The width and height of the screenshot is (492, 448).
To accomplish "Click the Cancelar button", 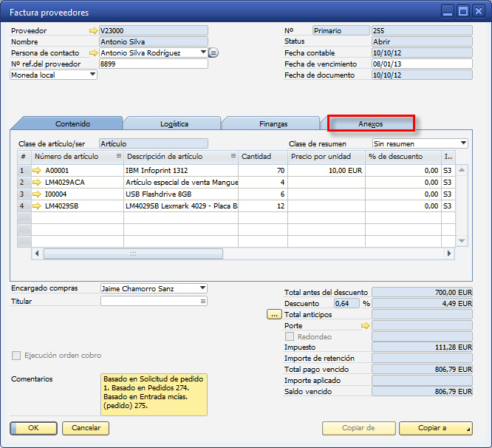I will click(86, 428).
